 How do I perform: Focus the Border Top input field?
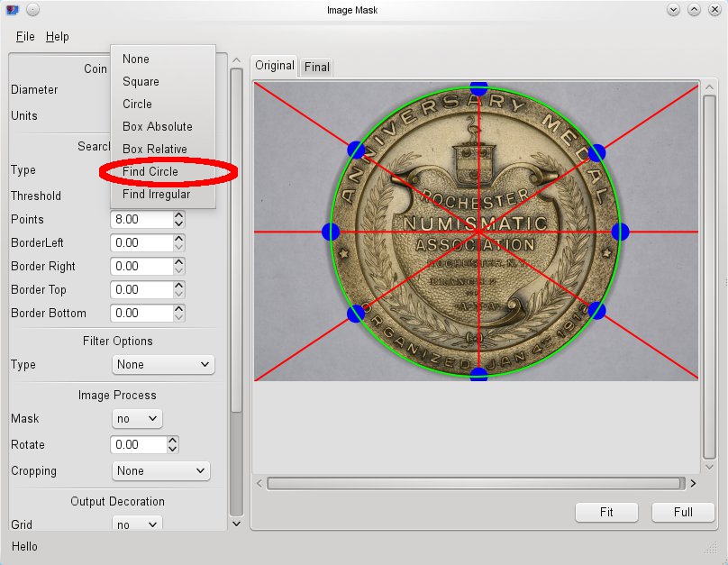pyautogui.click(x=142, y=289)
